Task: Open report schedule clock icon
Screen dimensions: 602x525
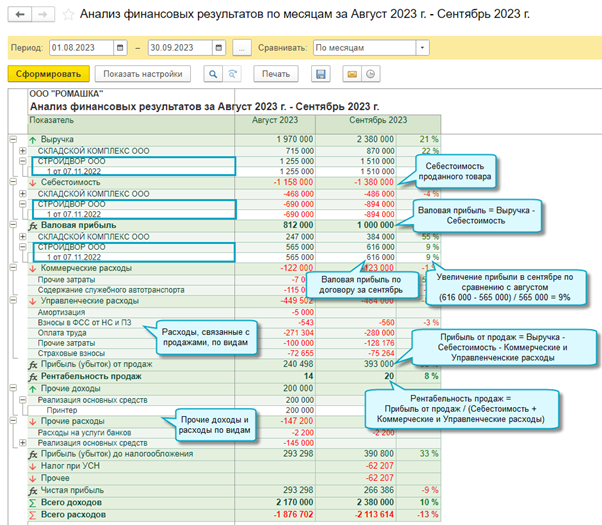Action: click(370, 74)
